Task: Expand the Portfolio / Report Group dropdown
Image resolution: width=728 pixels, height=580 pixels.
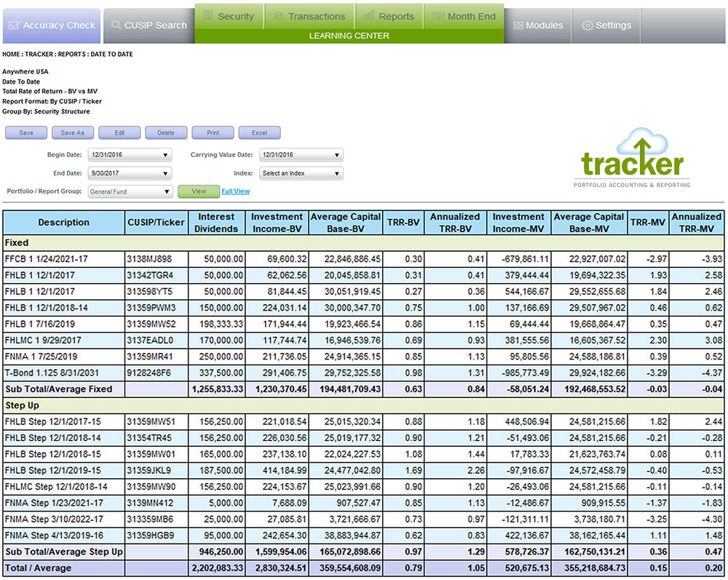Action: [x=129, y=191]
